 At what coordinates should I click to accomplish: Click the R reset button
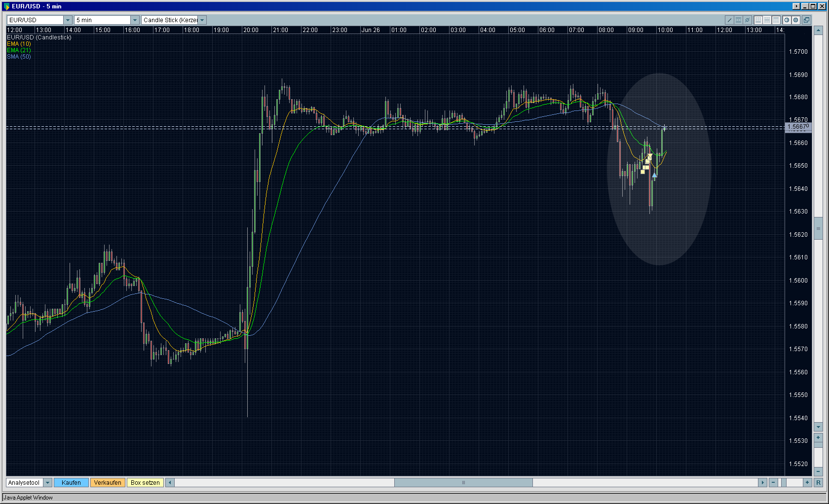tap(819, 483)
